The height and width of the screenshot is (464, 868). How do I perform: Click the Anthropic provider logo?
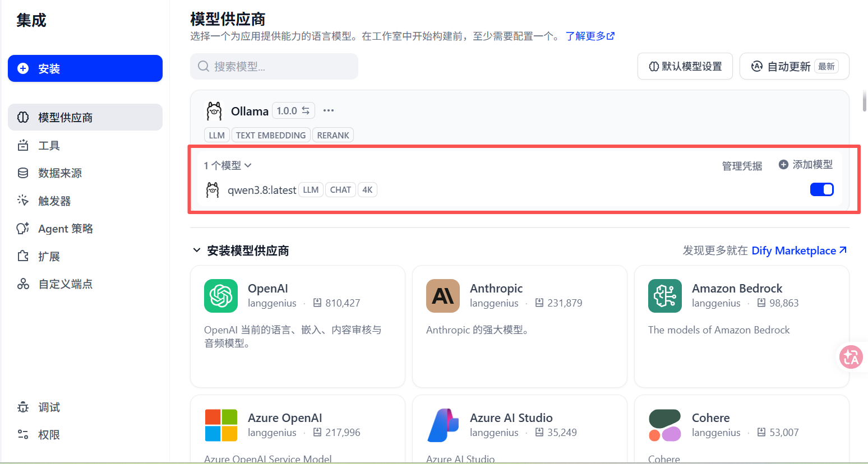pyautogui.click(x=443, y=295)
